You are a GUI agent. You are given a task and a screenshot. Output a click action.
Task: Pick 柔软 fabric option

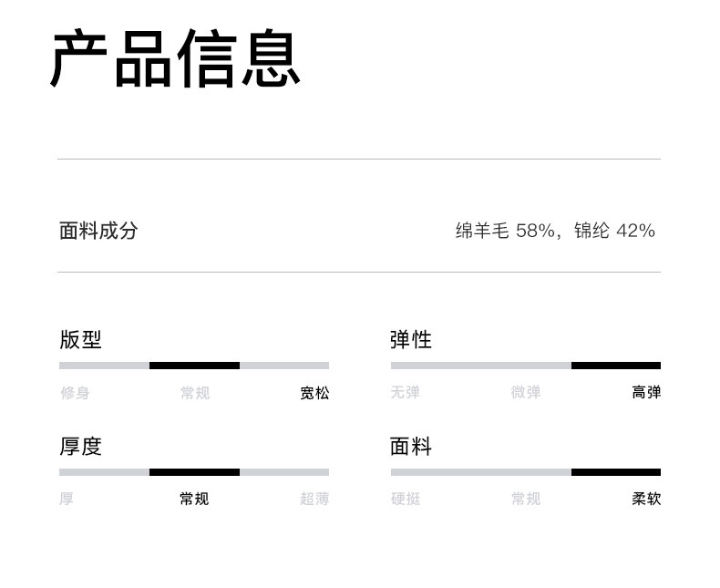(x=646, y=499)
